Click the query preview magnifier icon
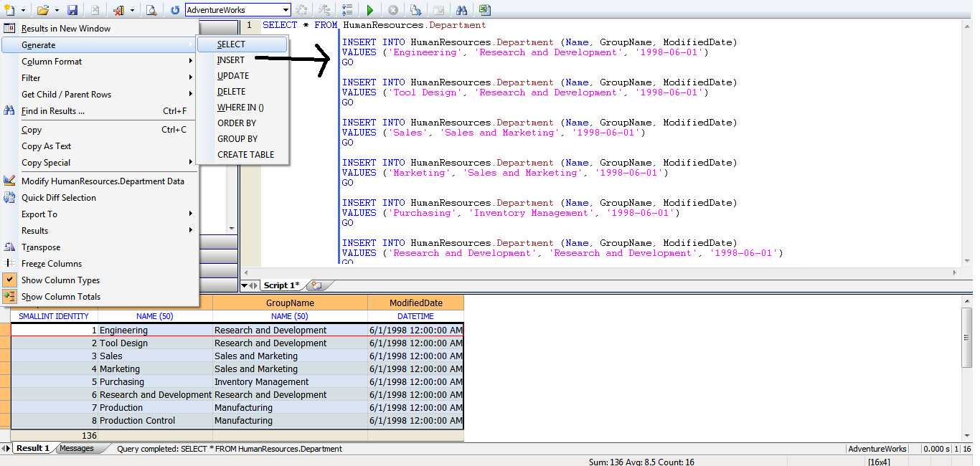This screenshot has height=466, width=980. point(151,9)
